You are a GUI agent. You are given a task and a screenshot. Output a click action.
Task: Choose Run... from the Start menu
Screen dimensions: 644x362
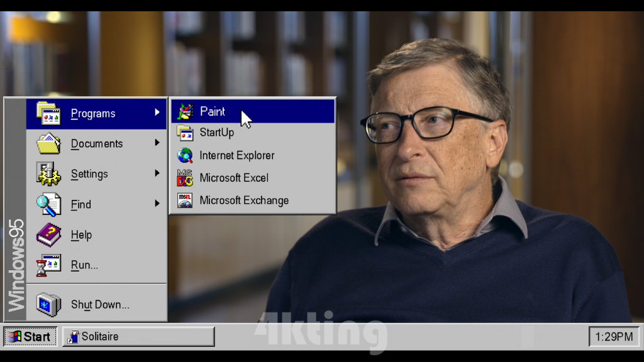pos(96,265)
